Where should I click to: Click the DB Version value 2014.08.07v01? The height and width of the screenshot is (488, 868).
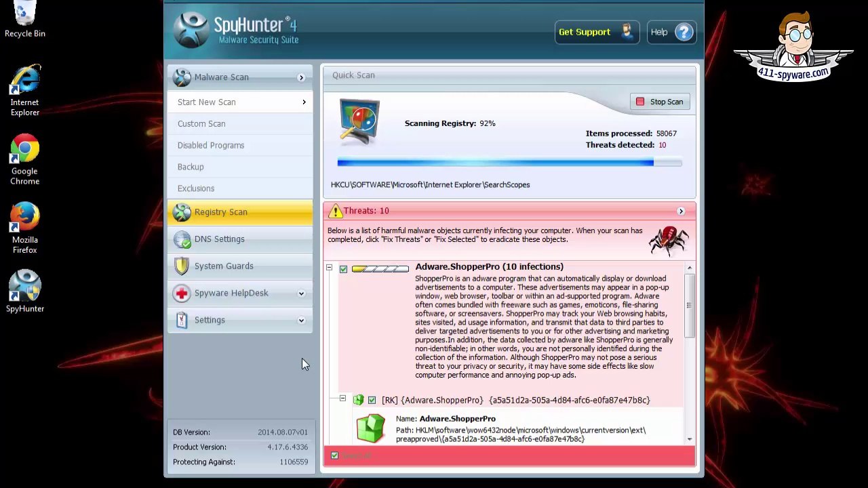(x=283, y=432)
